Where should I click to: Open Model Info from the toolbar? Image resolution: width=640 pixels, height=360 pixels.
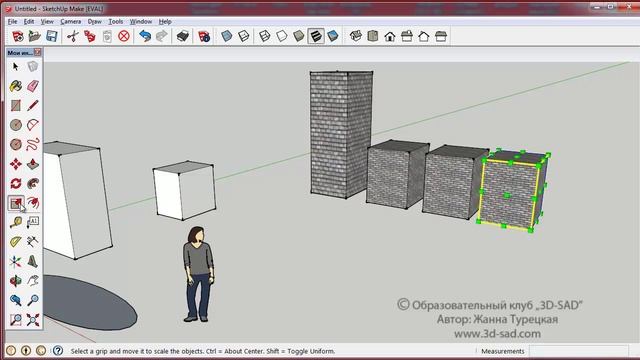click(x=204, y=36)
